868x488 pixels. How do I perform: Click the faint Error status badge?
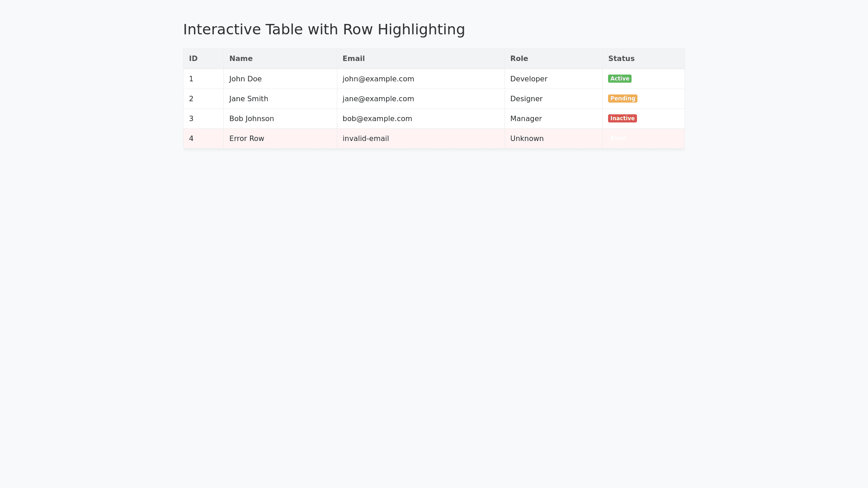(x=618, y=138)
